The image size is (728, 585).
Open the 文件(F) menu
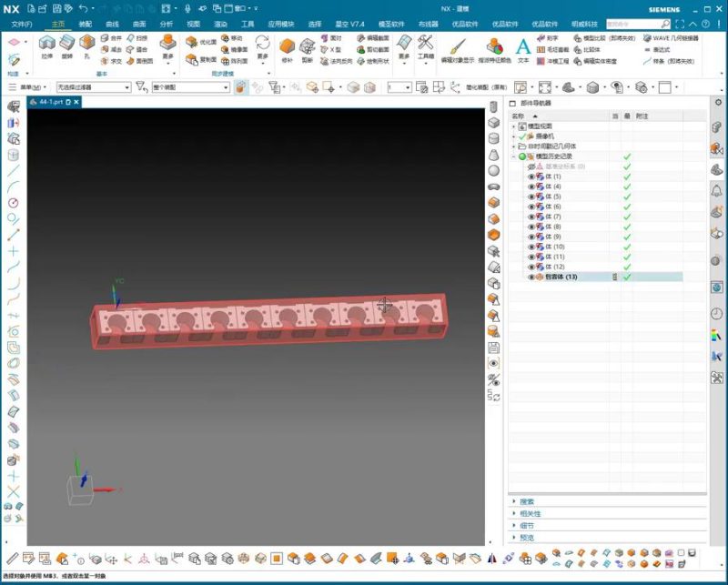click(x=22, y=24)
